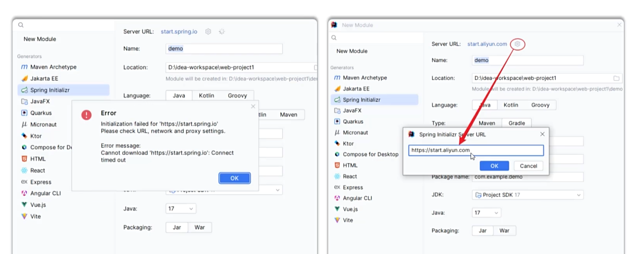Viewport: 644px width, 254px height.
Task: Select Groovy language in the start.aliyun.com window
Action: pos(540,105)
